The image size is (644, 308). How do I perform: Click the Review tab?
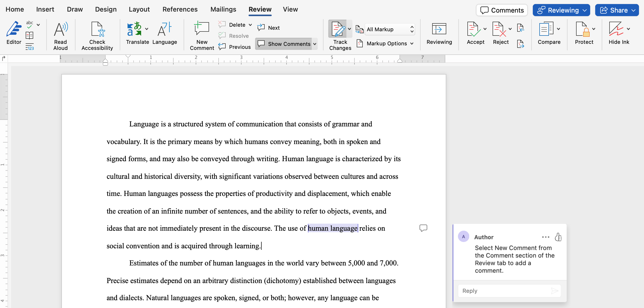click(260, 9)
